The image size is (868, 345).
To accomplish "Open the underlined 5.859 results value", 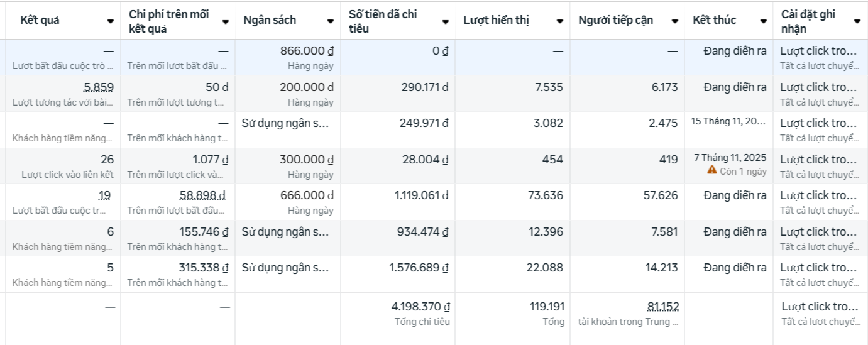I will point(99,87).
